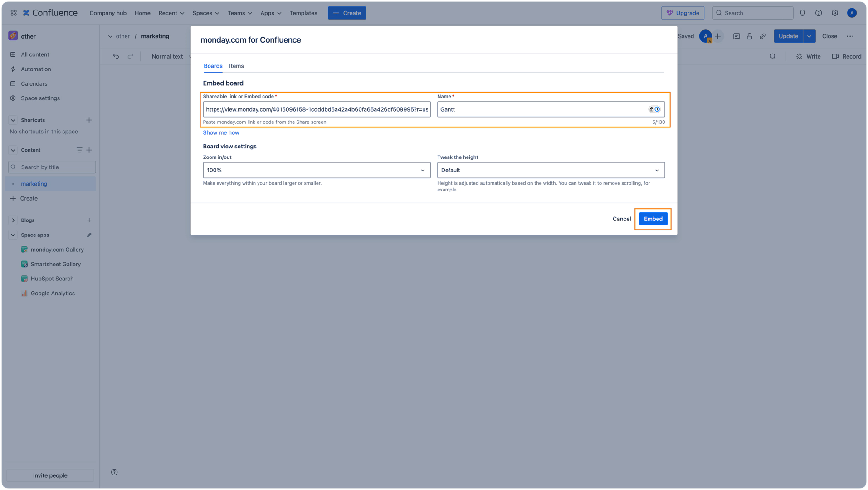Click the Update page button
Image resolution: width=868 pixels, height=490 pixels.
coord(788,36)
